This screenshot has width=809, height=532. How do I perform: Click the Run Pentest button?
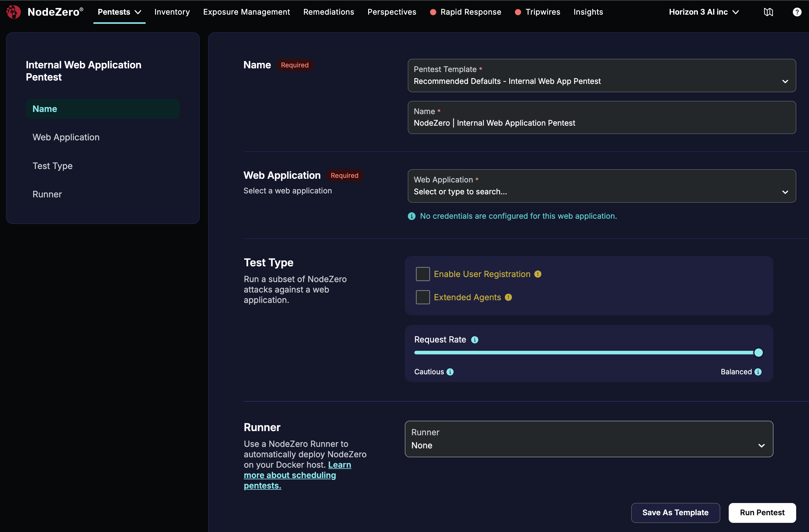click(762, 512)
